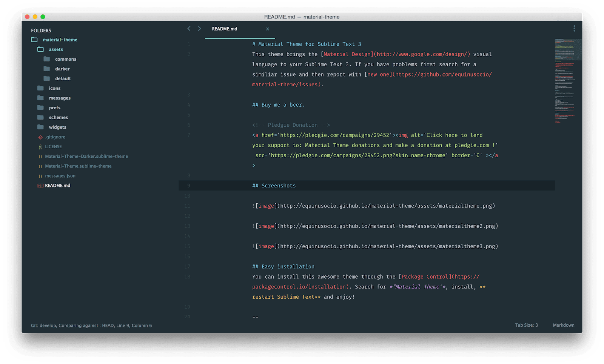
Task: Click the darker folder icon
Action: [47, 69]
